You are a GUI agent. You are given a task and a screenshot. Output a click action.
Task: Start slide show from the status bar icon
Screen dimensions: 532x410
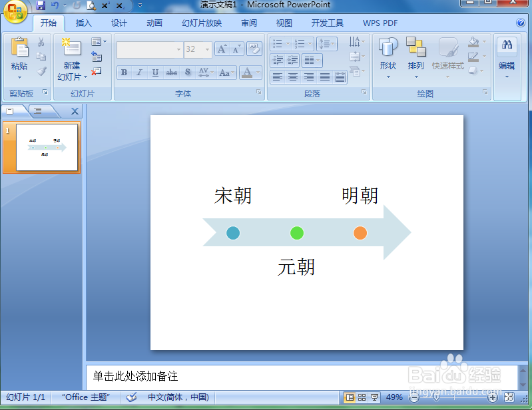pos(375,397)
